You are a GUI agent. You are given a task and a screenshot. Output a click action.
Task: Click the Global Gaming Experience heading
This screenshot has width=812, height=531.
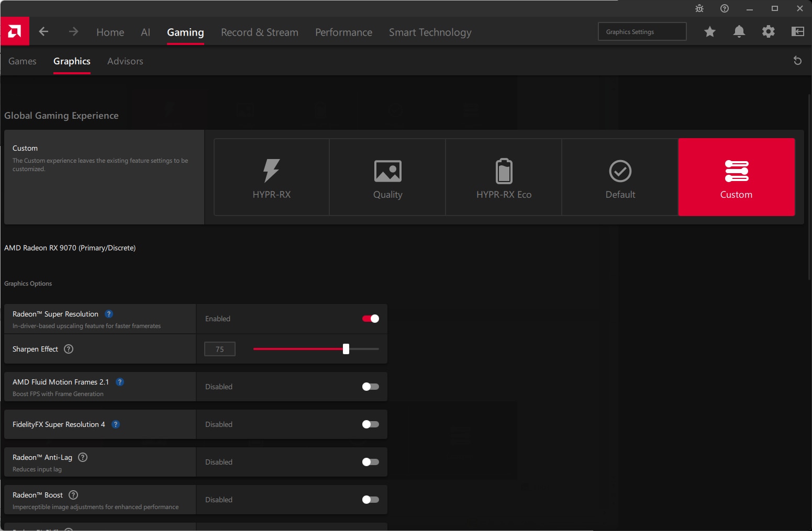(x=61, y=116)
